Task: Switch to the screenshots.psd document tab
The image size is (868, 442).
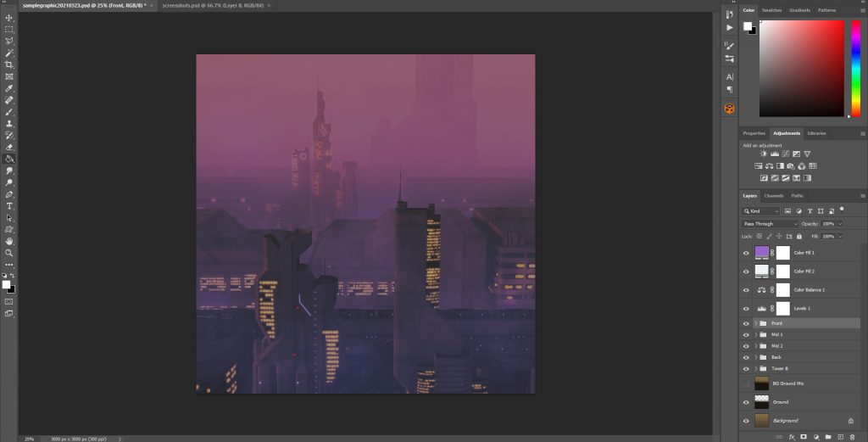Action: click(213, 6)
